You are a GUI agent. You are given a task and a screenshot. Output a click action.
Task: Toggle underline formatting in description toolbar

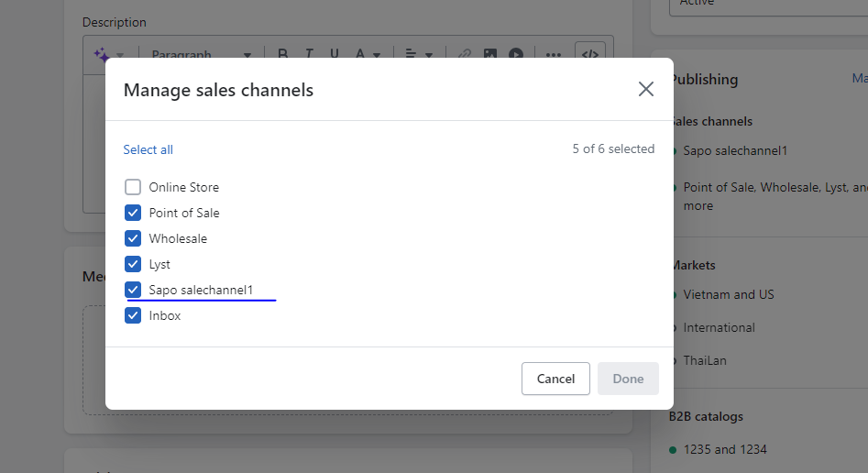[x=335, y=54]
